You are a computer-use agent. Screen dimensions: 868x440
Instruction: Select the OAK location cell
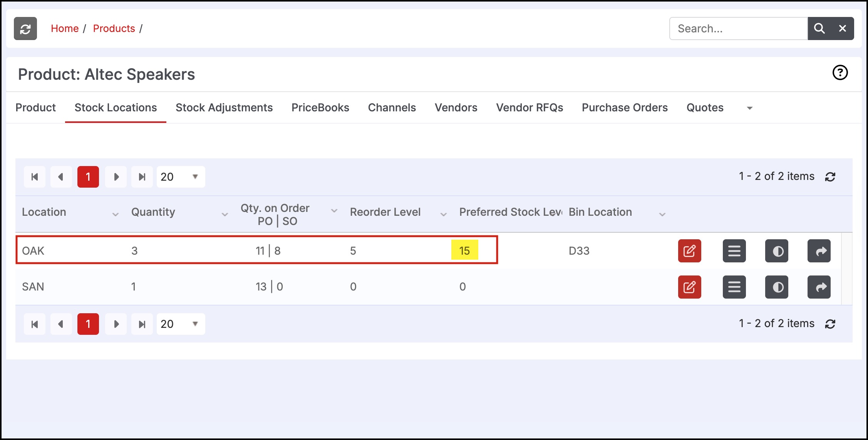pos(33,251)
